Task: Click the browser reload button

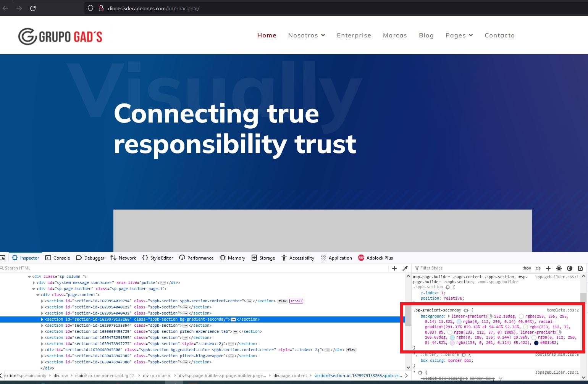Action: (33, 8)
